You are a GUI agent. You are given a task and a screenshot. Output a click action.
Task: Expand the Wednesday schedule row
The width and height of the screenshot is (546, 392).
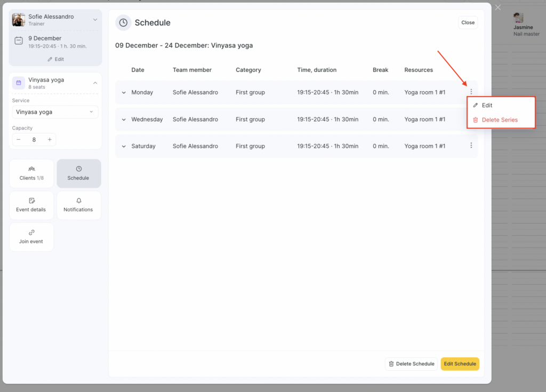(x=124, y=119)
